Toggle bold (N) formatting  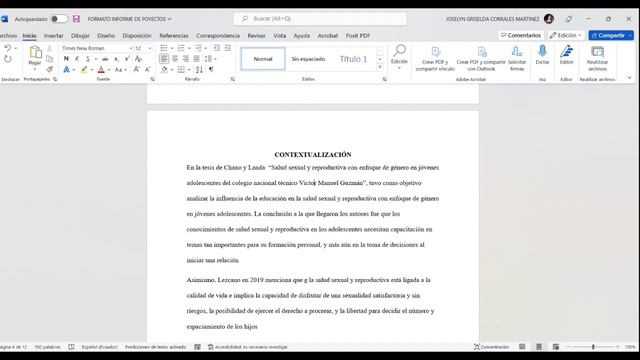[x=66, y=59]
